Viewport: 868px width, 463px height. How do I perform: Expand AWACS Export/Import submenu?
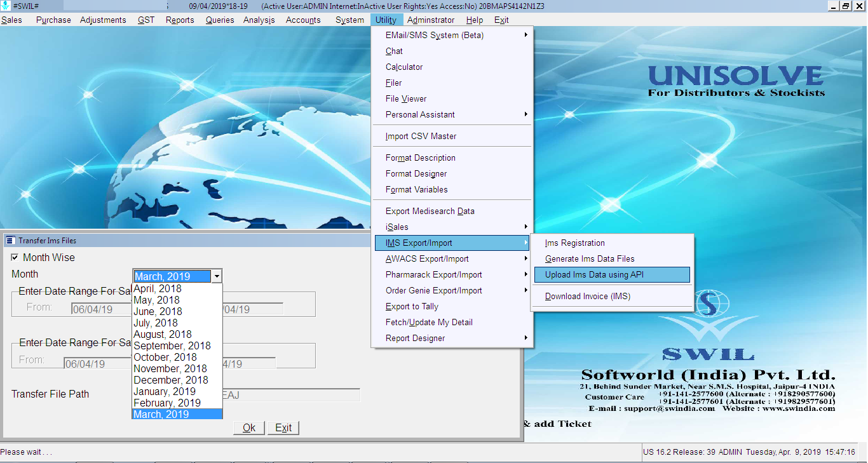(452, 258)
